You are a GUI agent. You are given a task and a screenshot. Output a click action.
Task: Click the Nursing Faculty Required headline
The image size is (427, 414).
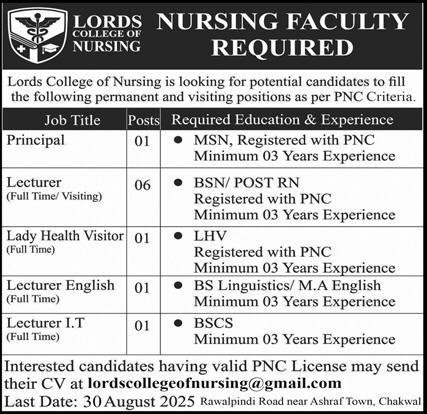pyautogui.click(x=282, y=34)
